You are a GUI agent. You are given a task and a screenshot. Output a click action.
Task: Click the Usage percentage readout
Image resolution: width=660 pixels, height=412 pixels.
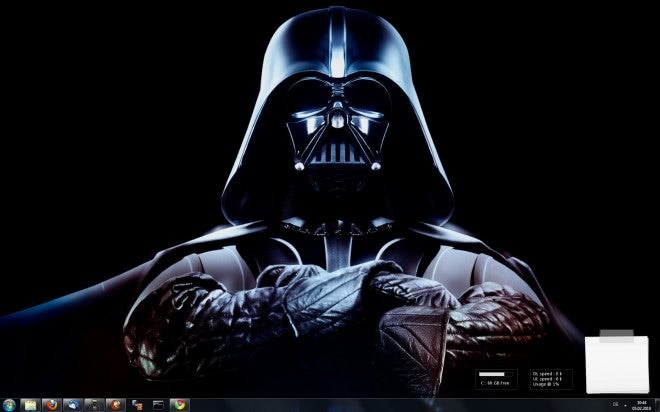546,384
